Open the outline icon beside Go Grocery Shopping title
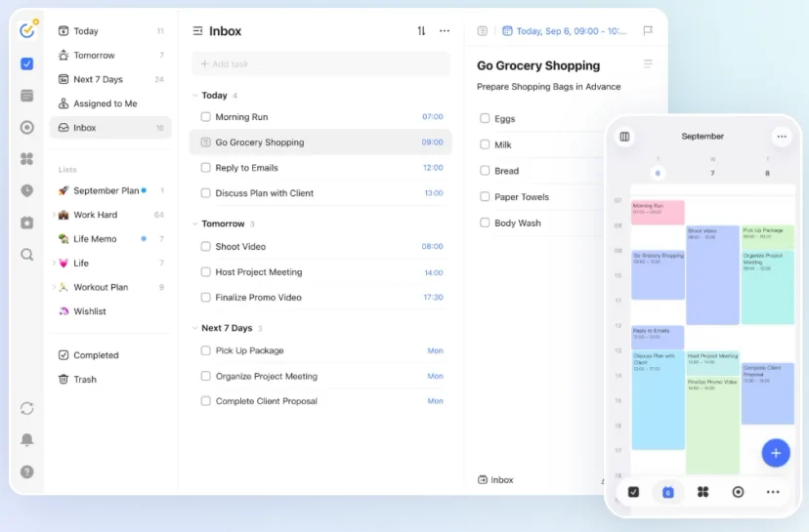The width and height of the screenshot is (809, 532). (648, 63)
